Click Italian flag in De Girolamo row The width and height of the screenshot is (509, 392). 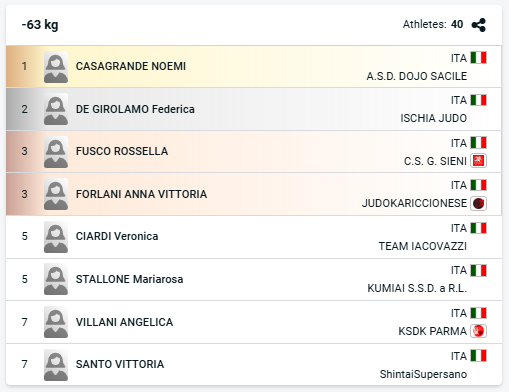[478, 100]
